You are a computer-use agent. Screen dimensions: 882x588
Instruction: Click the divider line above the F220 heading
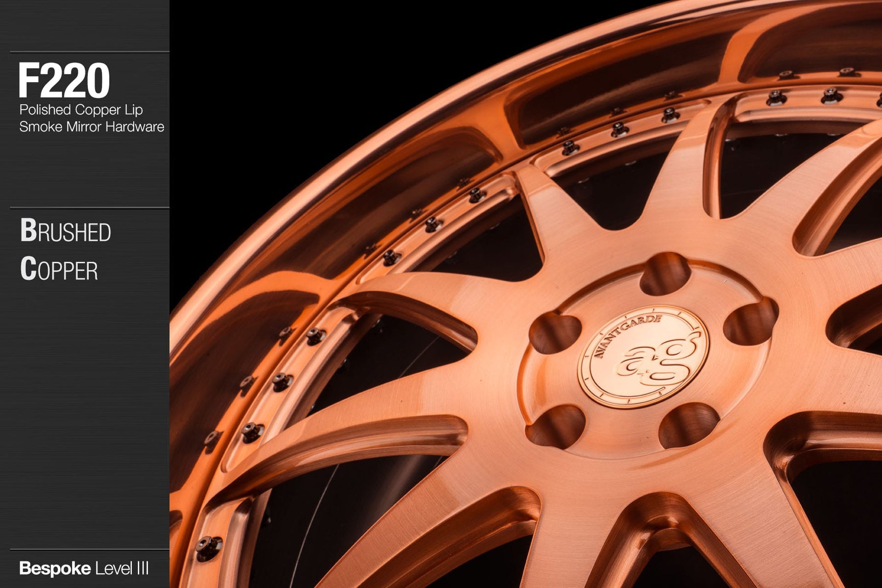(89, 52)
